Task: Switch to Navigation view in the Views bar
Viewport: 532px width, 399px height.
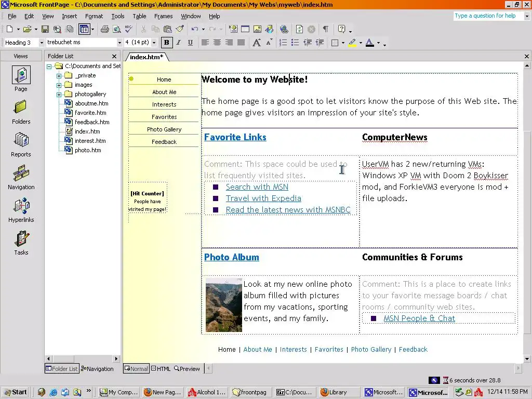Action: coord(21,178)
